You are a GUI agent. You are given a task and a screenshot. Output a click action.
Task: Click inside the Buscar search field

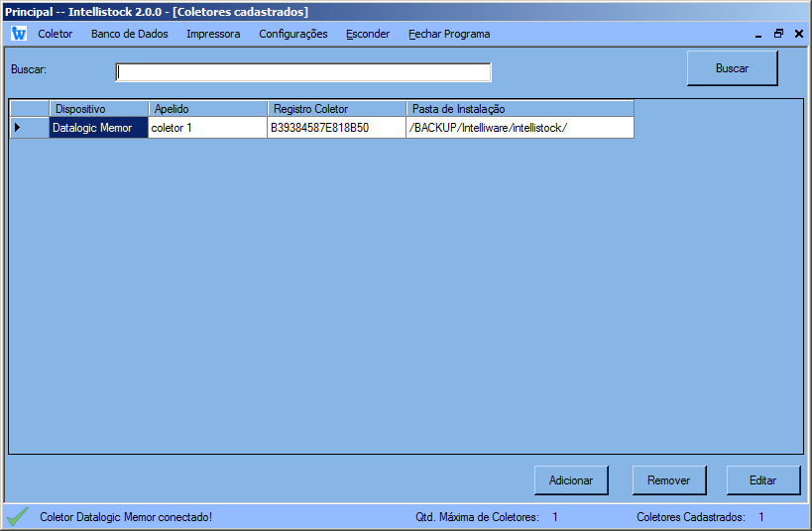click(x=303, y=72)
